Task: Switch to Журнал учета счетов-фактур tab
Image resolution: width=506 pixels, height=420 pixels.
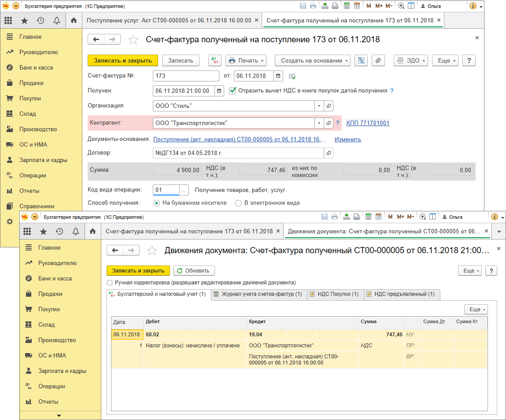Action: coord(258,294)
